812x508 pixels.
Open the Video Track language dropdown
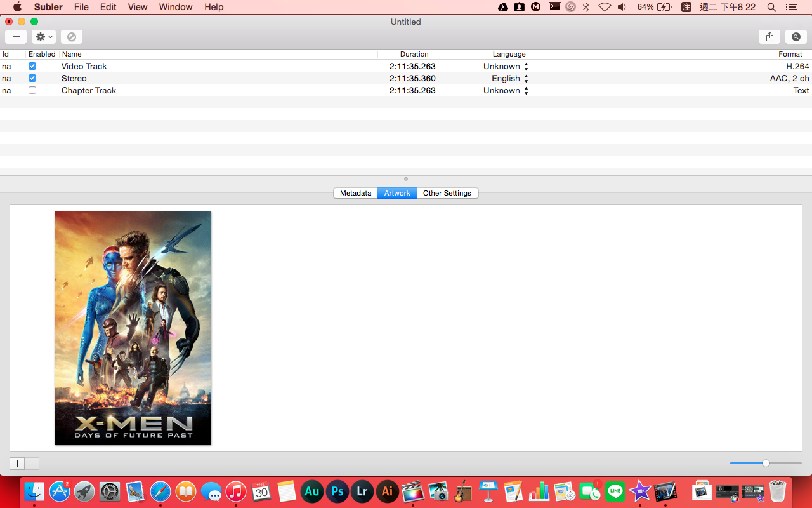506,66
